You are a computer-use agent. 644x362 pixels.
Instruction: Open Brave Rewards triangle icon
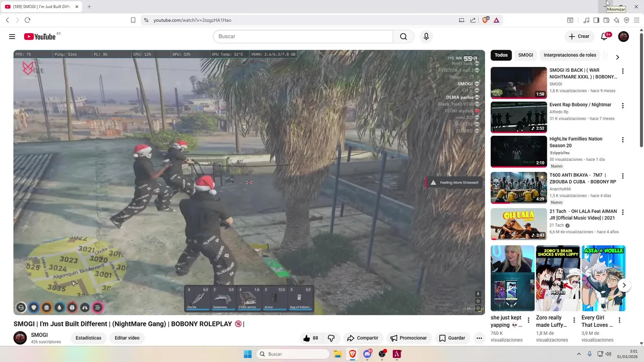point(496,20)
